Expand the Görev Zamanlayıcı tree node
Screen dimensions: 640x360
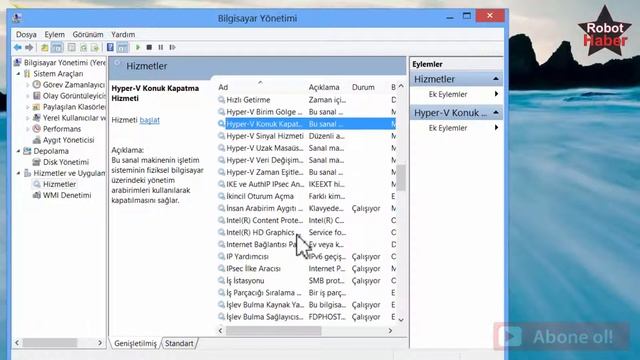pos(27,85)
